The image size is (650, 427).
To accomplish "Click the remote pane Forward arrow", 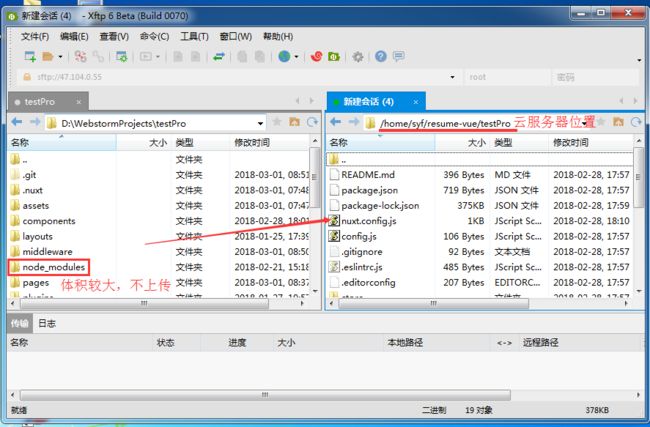I will point(354,122).
